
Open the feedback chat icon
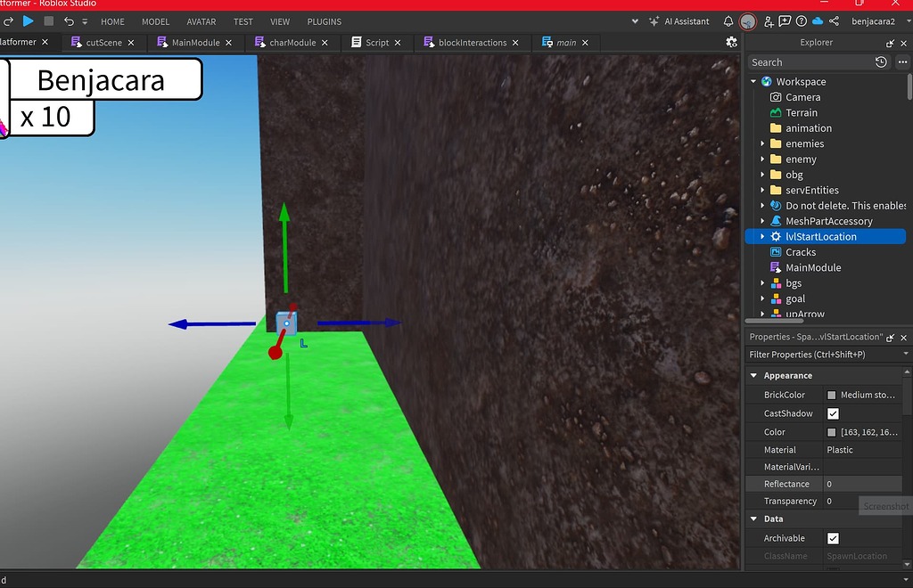(785, 21)
